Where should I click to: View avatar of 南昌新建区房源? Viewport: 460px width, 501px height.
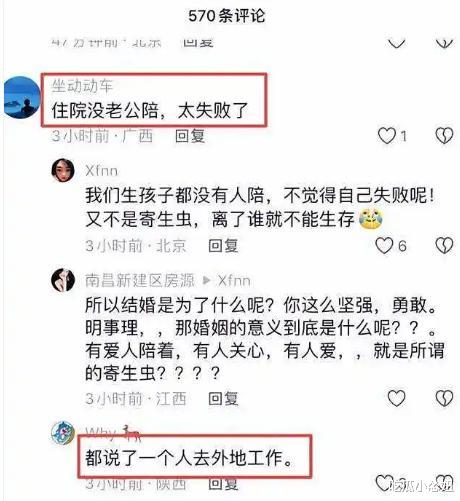(x=63, y=280)
